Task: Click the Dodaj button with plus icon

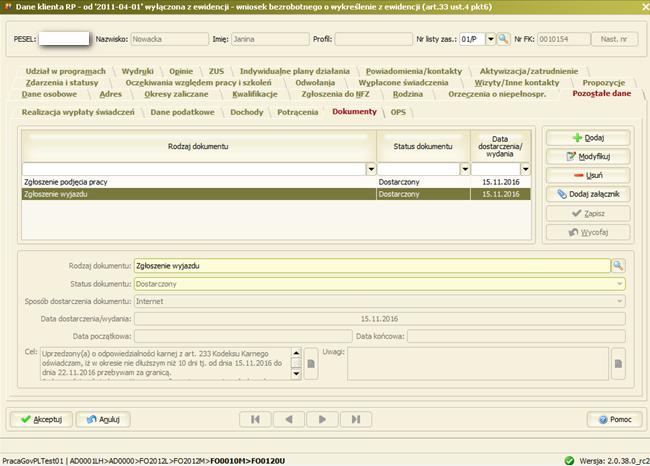Action: coord(588,138)
